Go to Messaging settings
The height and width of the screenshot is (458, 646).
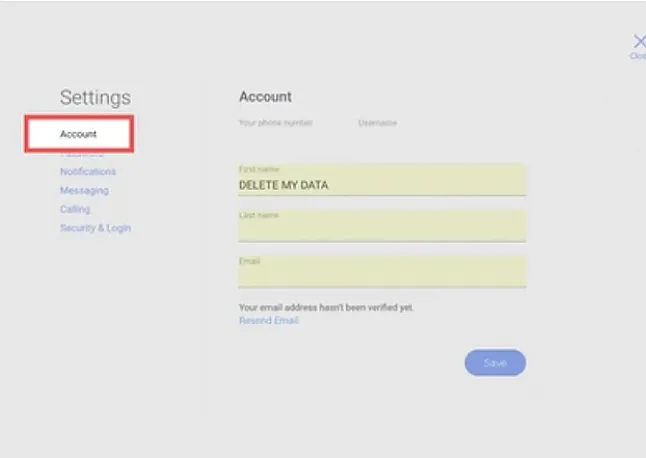click(84, 190)
